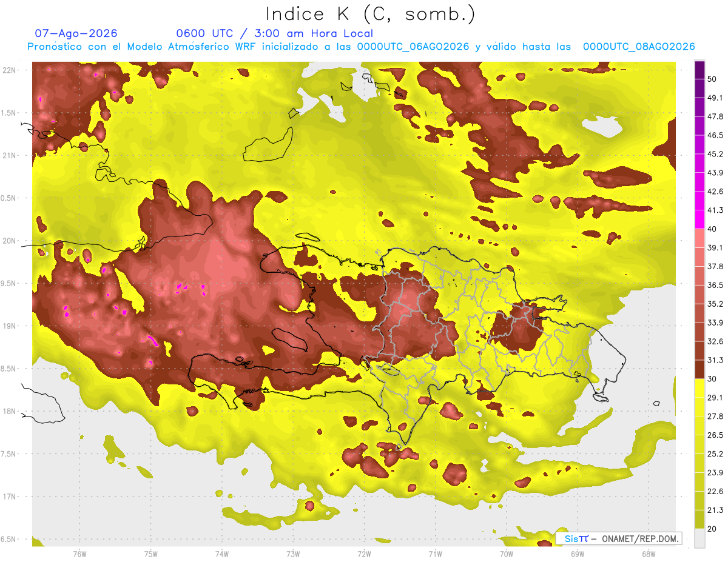This screenshot has height=562, width=728.
Task: Click the colorbar value "49.1"
Action: click(715, 98)
